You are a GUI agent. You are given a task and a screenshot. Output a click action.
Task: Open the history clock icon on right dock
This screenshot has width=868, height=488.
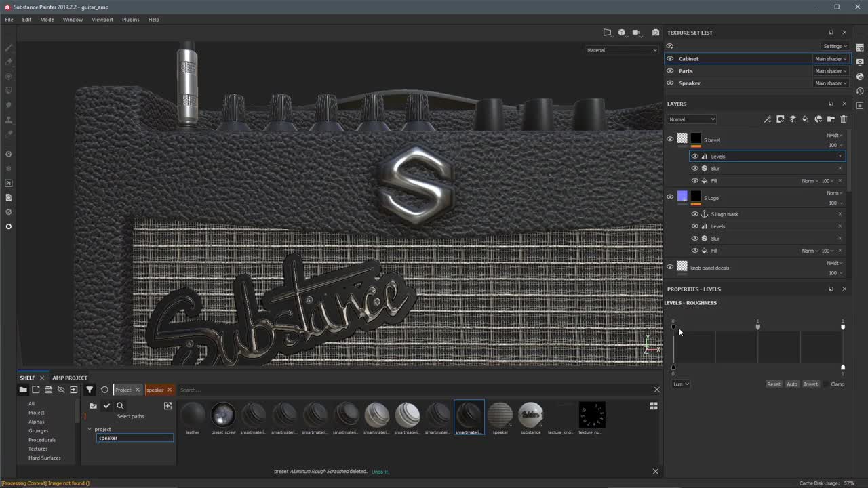click(x=860, y=91)
